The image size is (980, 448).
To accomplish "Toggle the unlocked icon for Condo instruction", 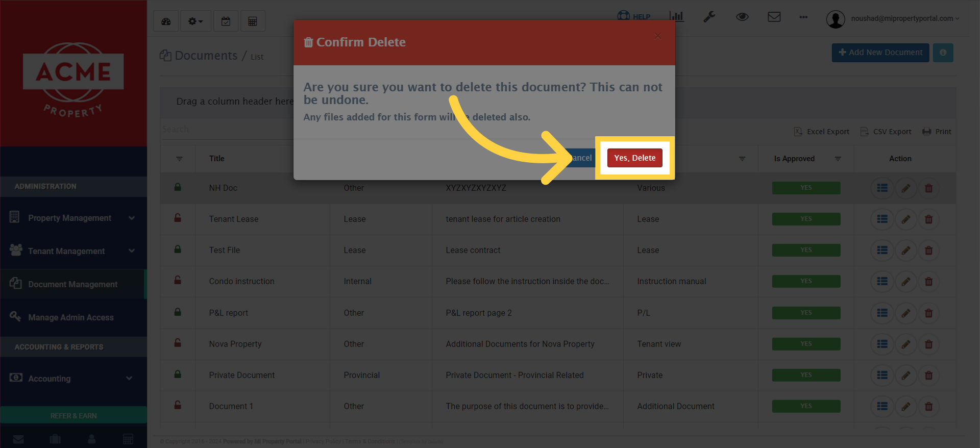I will pos(178,280).
